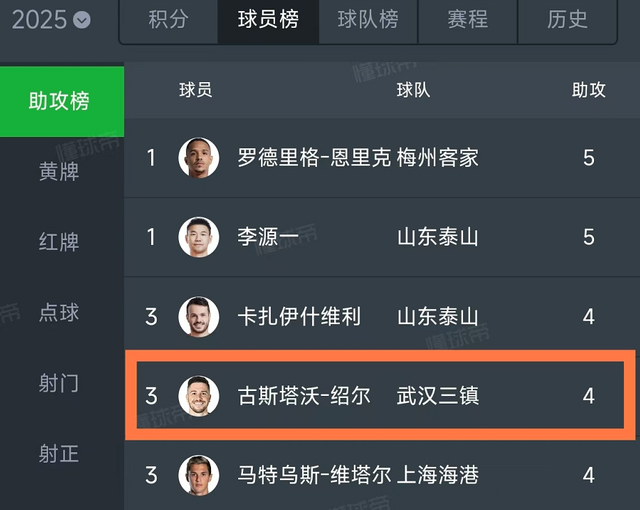Select 射门 in the sidebar

click(59, 383)
